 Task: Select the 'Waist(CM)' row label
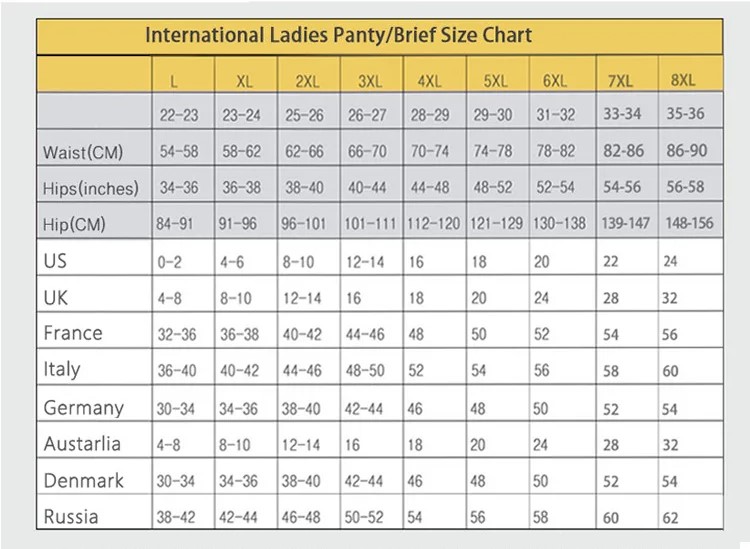[x=83, y=152]
